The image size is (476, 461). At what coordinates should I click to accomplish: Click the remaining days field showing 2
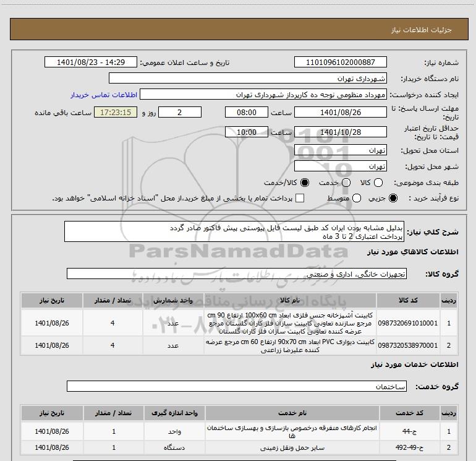click(180, 112)
